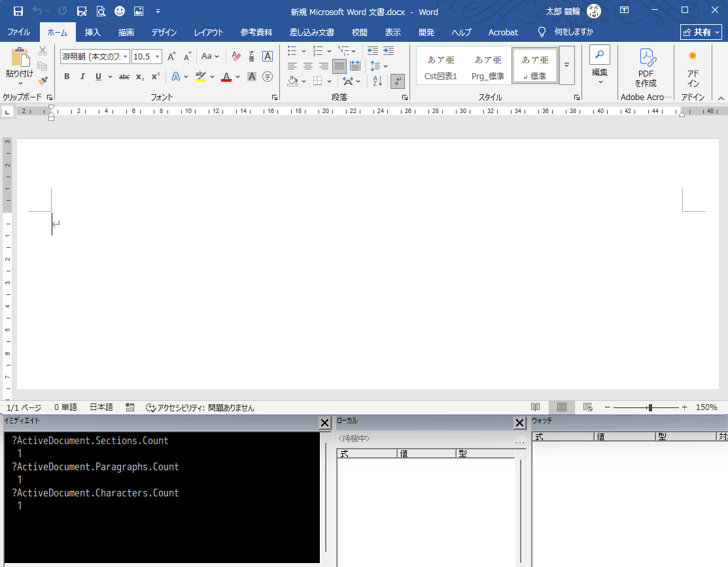Open the paragraph settings dialog launcher

coord(405,97)
